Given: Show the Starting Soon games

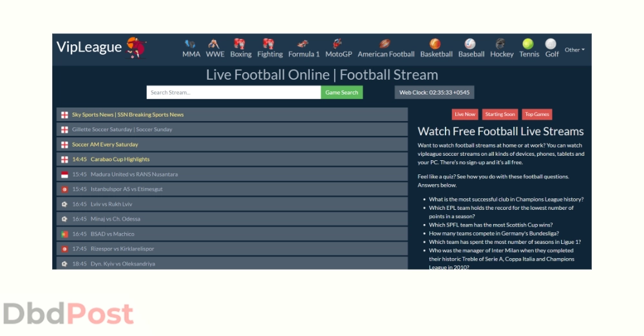Looking at the screenshot, I should 500,114.
